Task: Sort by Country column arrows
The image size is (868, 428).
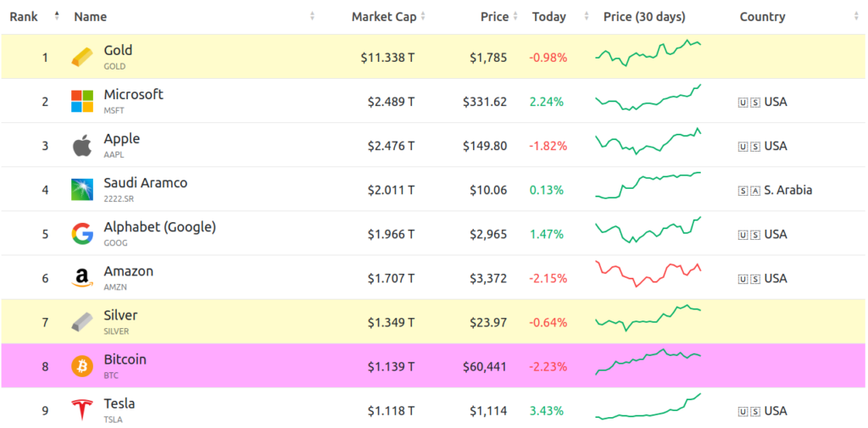Action: [856, 17]
